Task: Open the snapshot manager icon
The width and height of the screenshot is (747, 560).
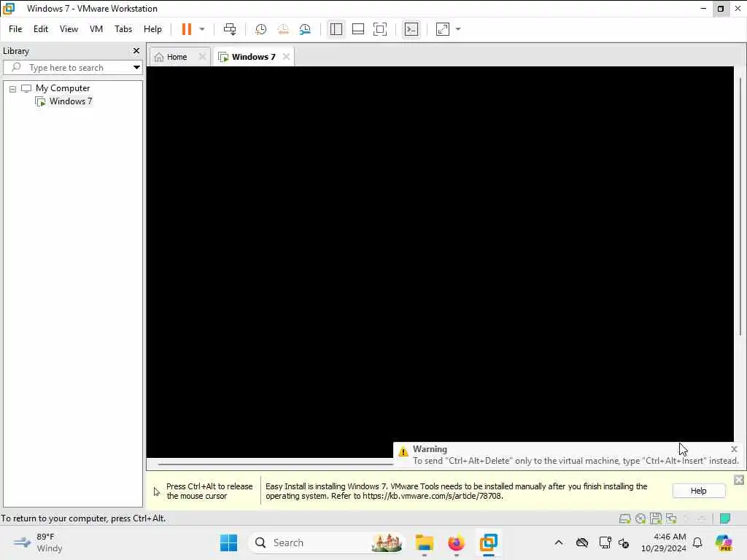Action: tap(305, 29)
